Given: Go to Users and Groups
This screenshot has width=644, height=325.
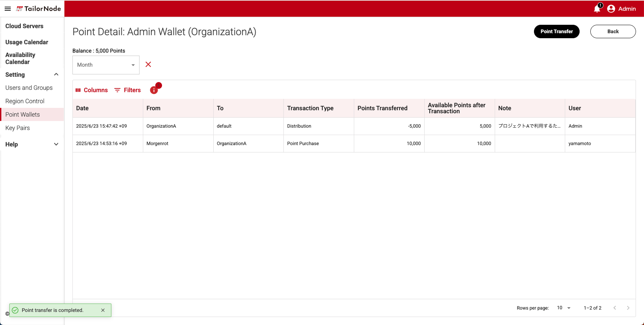Looking at the screenshot, I should pos(29,88).
